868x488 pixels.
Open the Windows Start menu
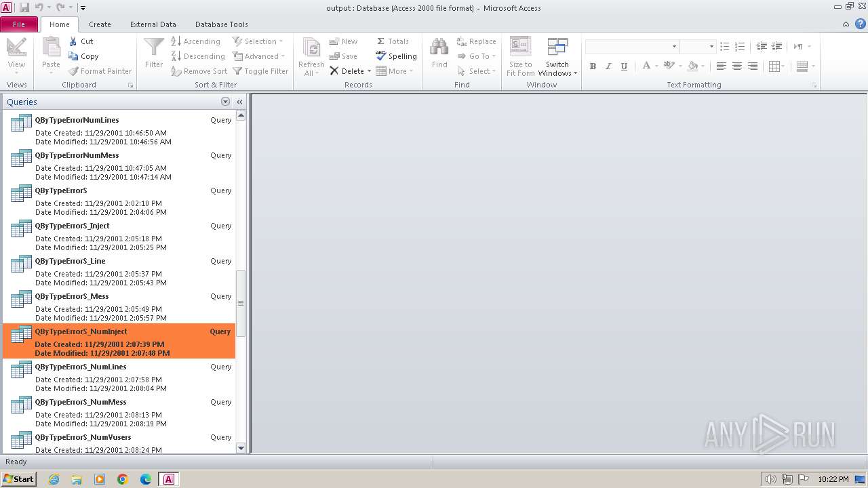tap(18, 479)
